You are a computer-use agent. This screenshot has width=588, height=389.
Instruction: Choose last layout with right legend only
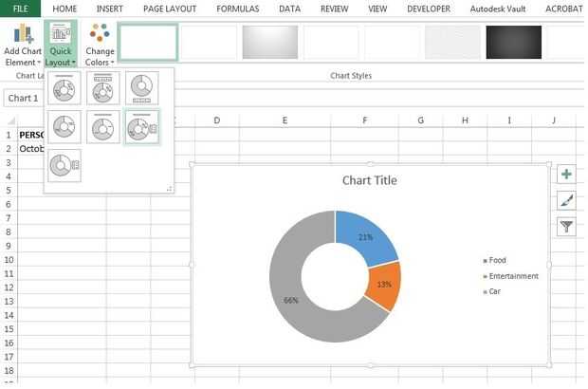coord(64,166)
